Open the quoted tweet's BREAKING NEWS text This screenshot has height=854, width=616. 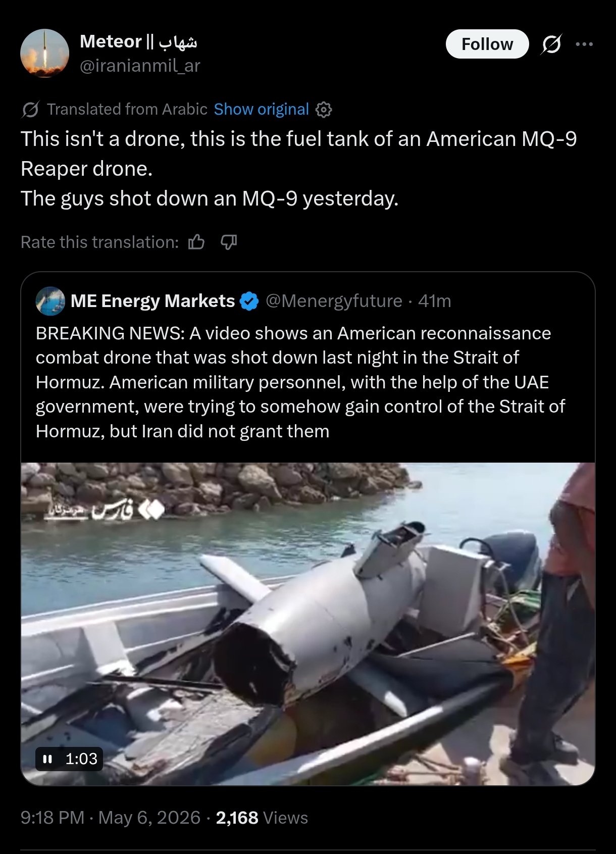pos(300,382)
